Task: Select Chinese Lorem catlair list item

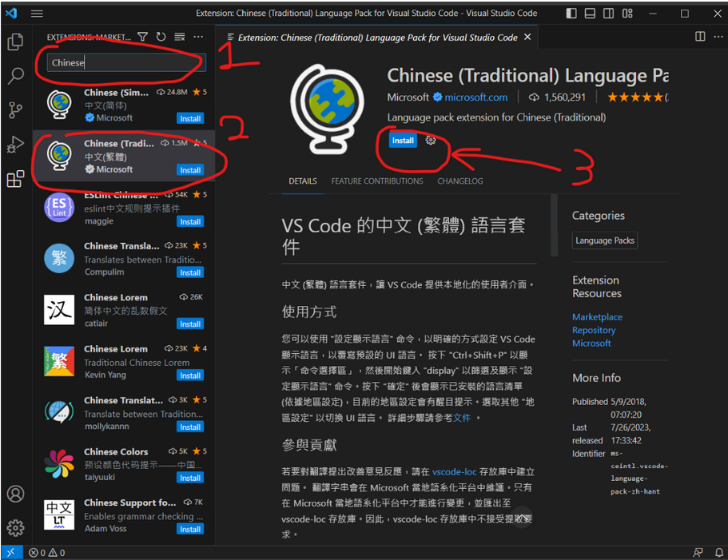Action: [x=124, y=311]
